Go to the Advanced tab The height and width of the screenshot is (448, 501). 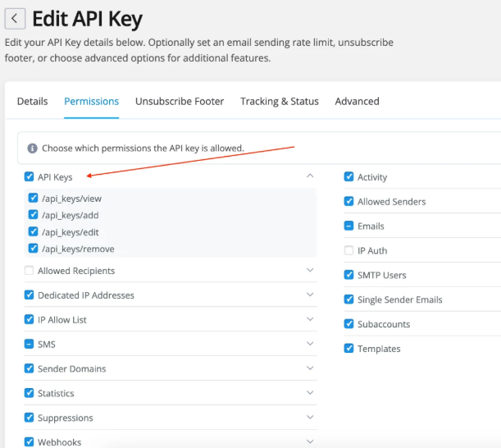[357, 102]
